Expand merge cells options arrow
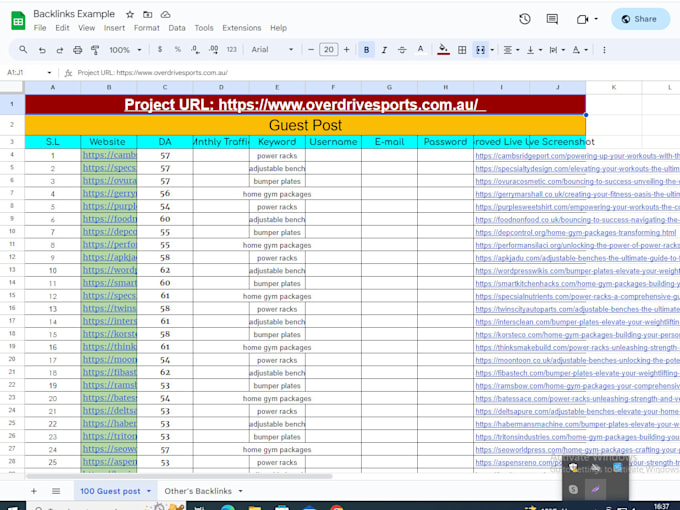Viewport: 680px width, 510px height. 492,50
